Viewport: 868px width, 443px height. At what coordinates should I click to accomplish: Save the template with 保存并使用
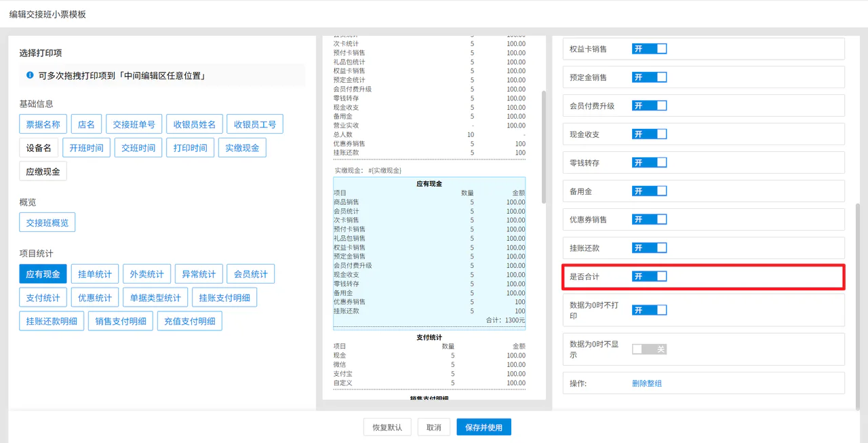point(484,427)
